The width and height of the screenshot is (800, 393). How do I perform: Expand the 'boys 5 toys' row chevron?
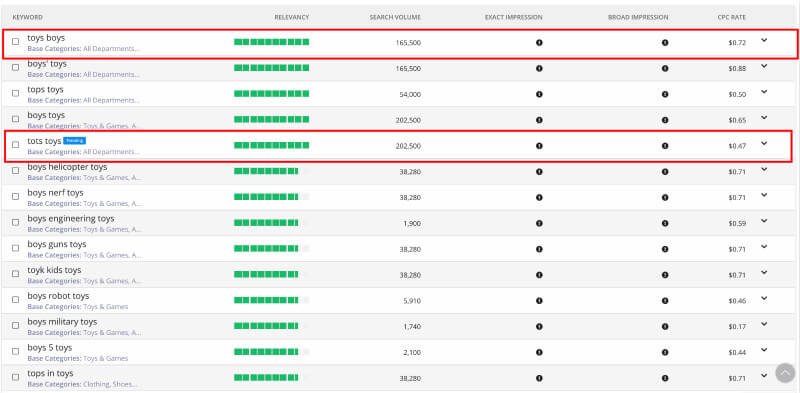(x=764, y=350)
